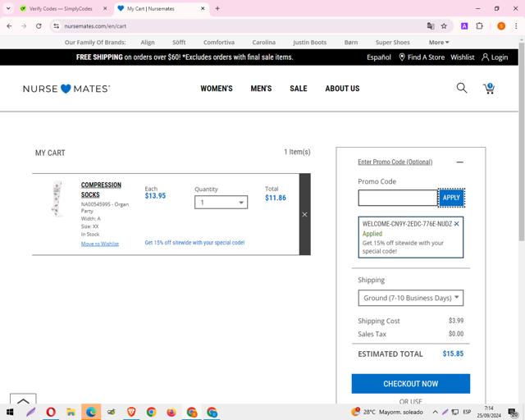Screen dimensions: 525x420
Task: Open Windows Start menu
Action: 10,412
